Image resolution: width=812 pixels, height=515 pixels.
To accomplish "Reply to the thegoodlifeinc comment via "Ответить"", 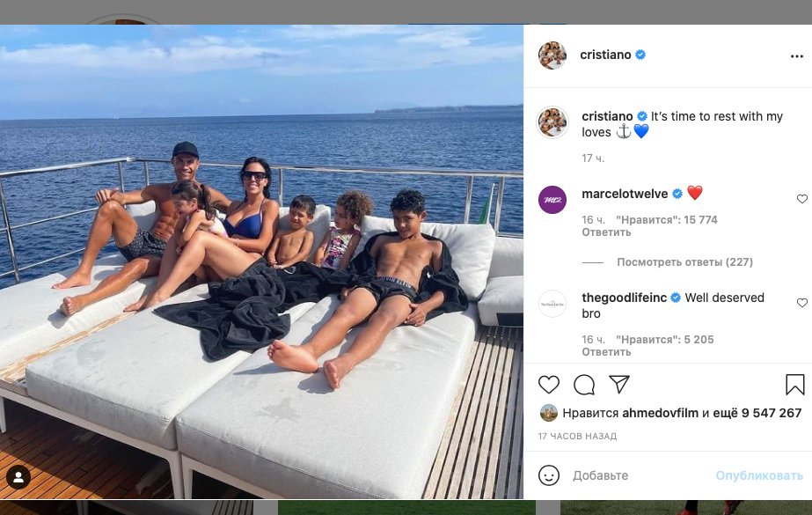I will tap(606, 352).
